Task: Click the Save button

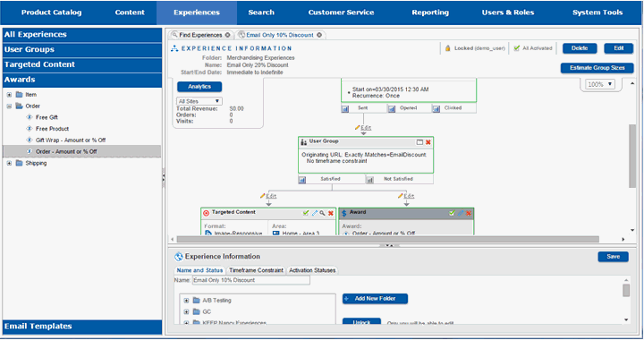Action: [614, 257]
